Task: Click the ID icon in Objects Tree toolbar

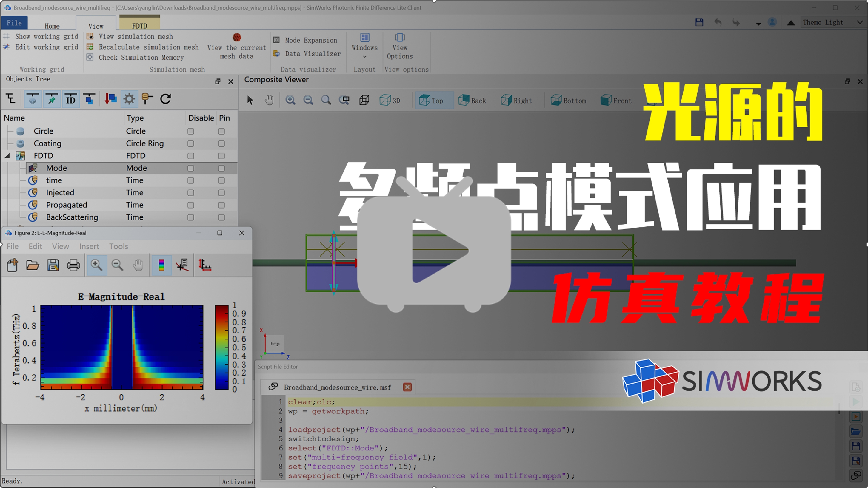Action: (70, 99)
